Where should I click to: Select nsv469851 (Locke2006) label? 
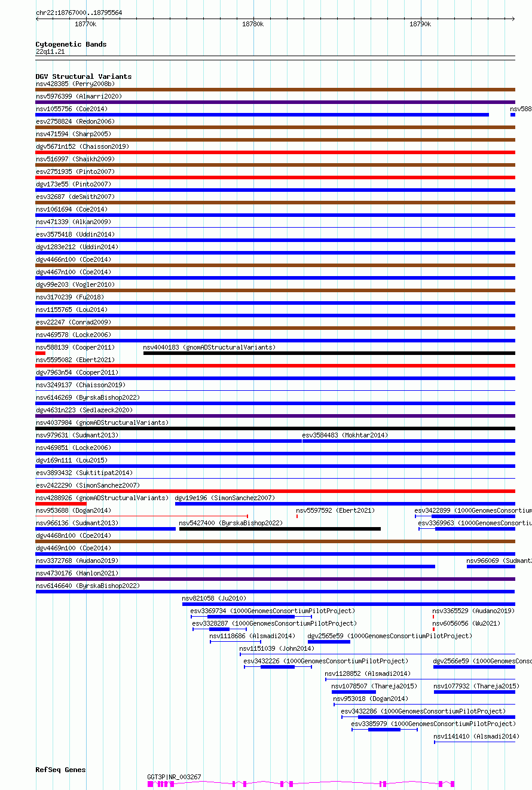(x=73, y=448)
